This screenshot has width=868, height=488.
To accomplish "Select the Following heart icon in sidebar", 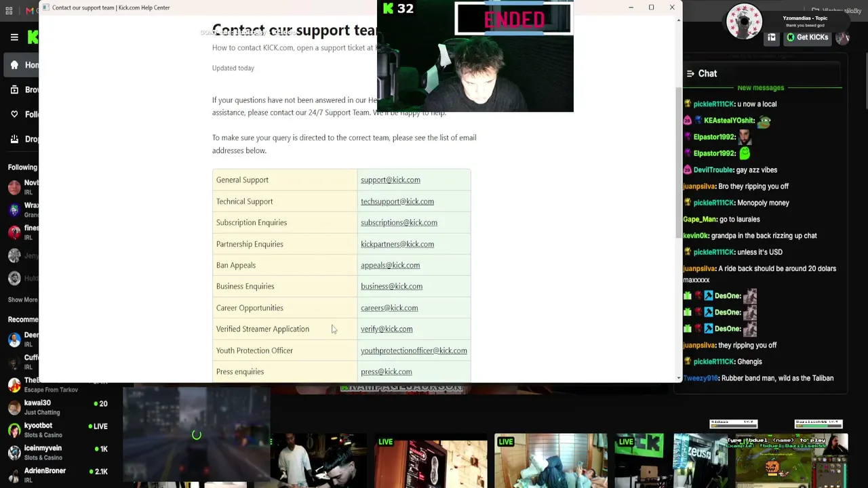I will pos(14,114).
